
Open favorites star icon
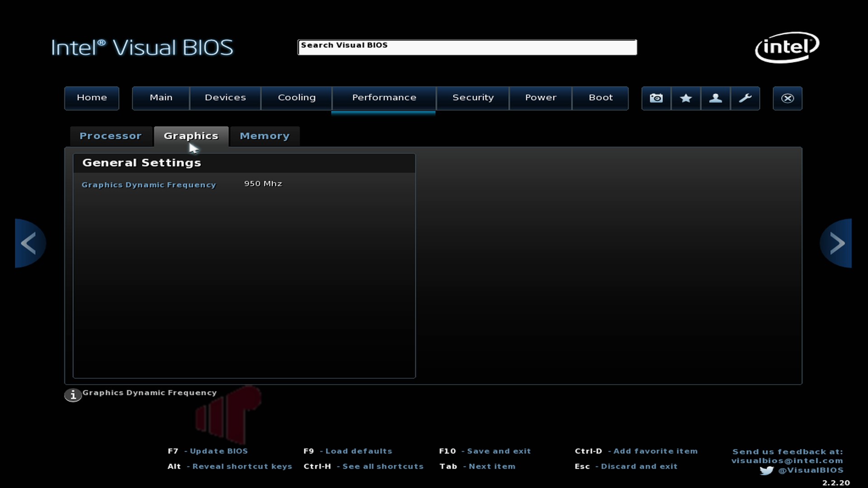pyautogui.click(x=686, y=98)
